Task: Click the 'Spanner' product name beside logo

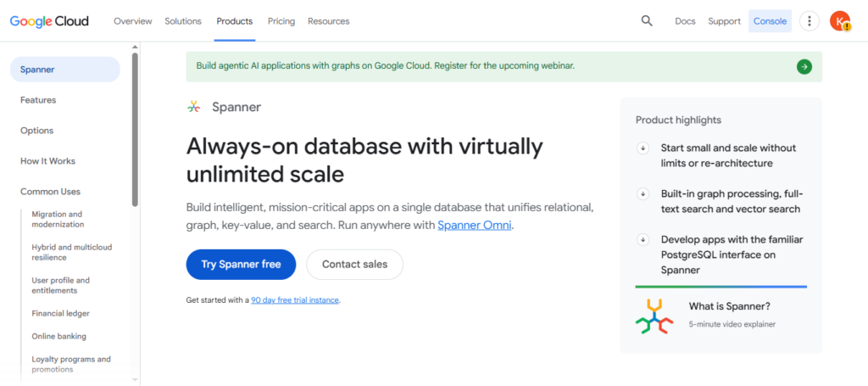Action: [236, 107]
